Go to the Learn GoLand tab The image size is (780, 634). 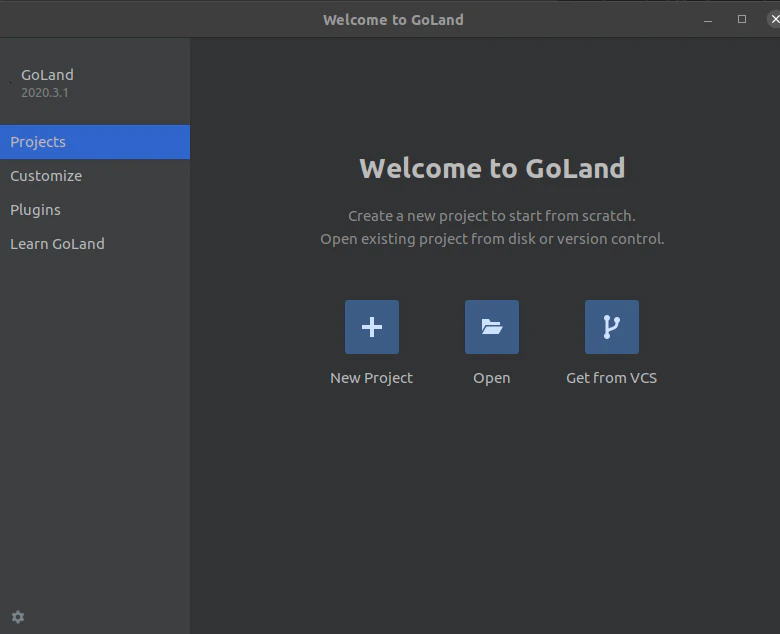click(x=95, y=244)
